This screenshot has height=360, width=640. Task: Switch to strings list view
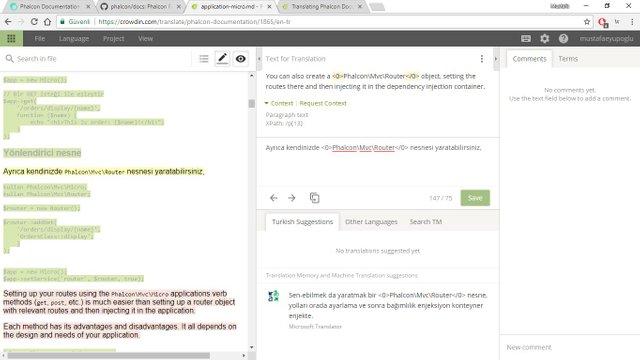click(x=204, y=59)
